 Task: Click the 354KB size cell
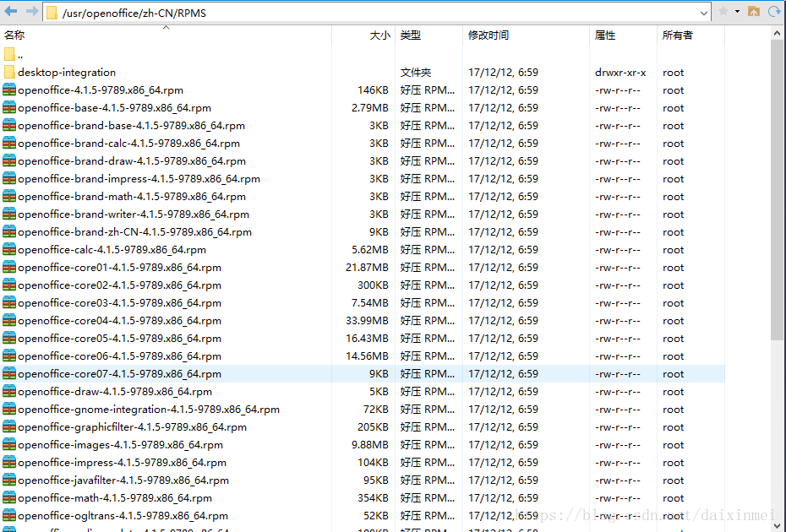[373, 498]
